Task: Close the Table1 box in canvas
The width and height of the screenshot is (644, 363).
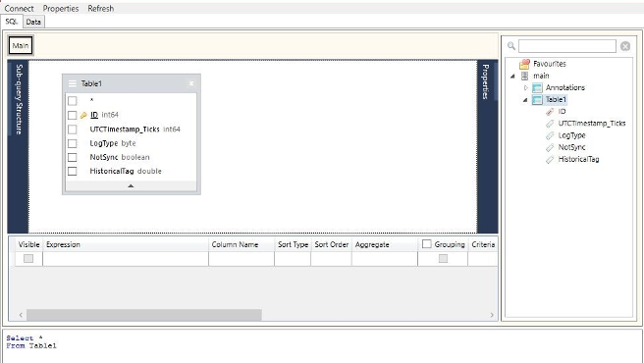Action: pos(191,83)
